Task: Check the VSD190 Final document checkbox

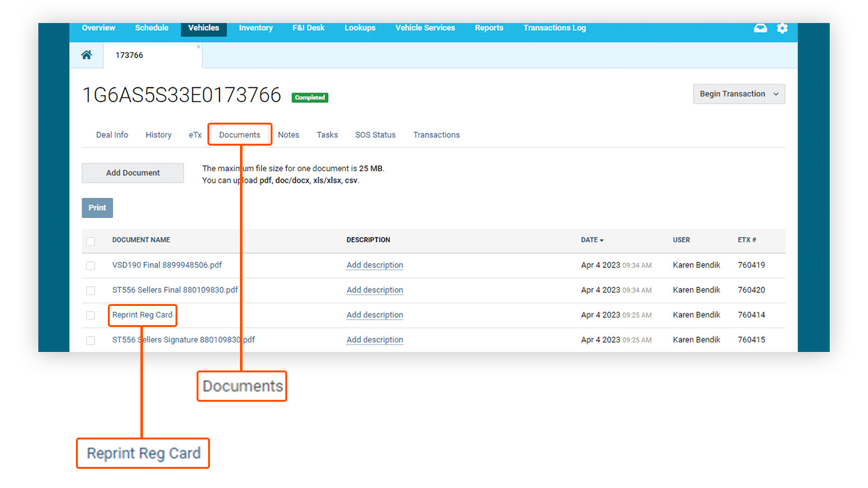Action: click(91, 266)
